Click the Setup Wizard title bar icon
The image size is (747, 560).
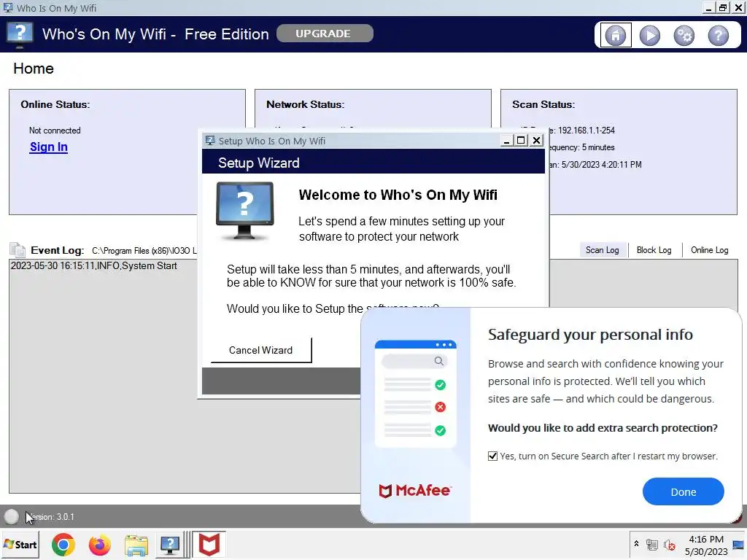coord(210,141)
